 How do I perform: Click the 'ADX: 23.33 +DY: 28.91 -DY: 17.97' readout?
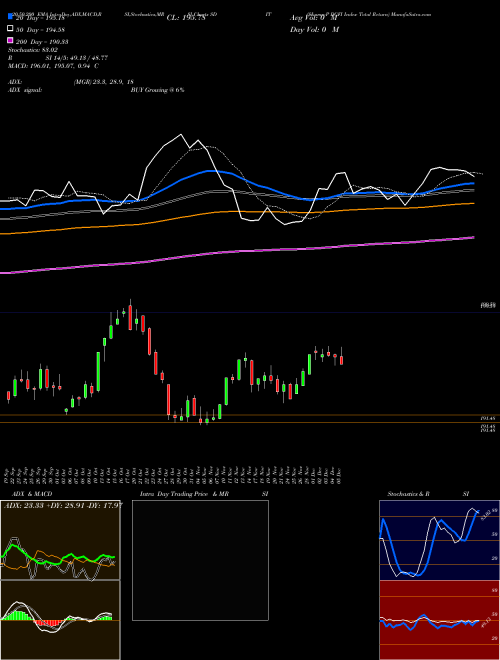coord(63,505)
